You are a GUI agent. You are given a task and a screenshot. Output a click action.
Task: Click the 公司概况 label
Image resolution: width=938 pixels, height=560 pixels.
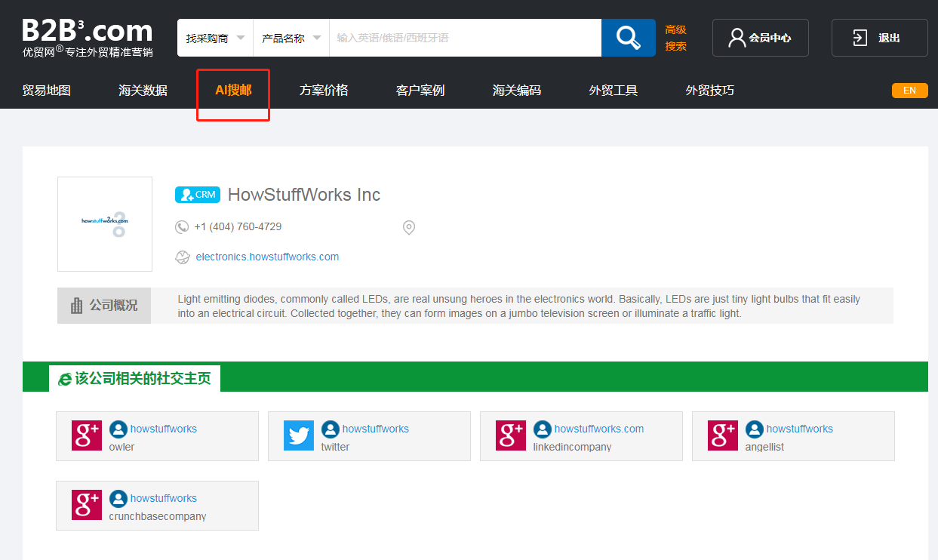point(113,306)
